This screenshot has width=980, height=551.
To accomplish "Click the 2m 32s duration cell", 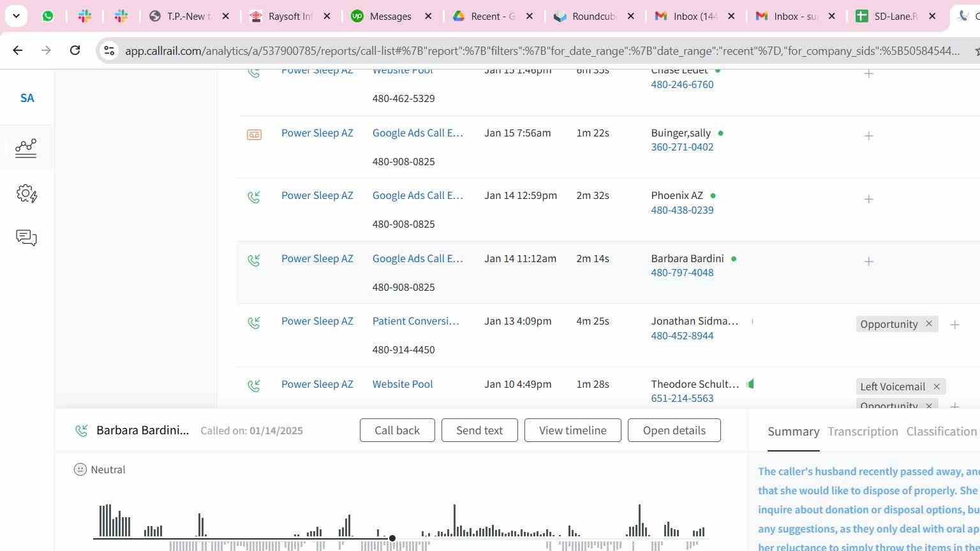I will tap(593, 196).
